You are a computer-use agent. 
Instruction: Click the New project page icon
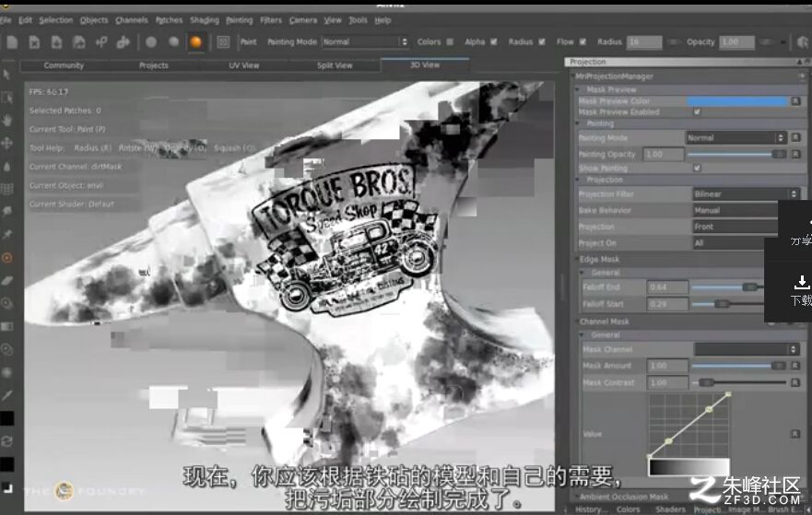(12, 42)
